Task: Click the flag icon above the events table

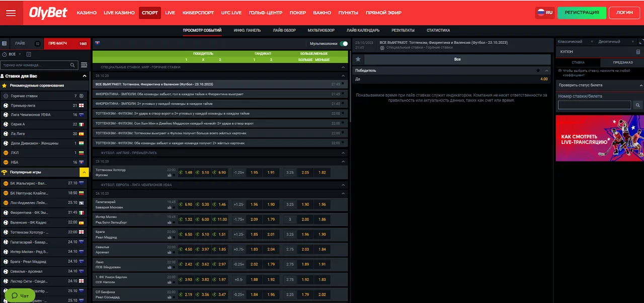Action: click(97, 43)
